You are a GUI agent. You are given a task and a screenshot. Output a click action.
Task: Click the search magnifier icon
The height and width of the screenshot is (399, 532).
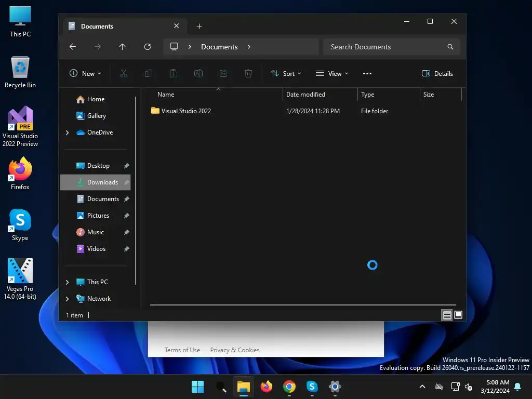[450, 47]
